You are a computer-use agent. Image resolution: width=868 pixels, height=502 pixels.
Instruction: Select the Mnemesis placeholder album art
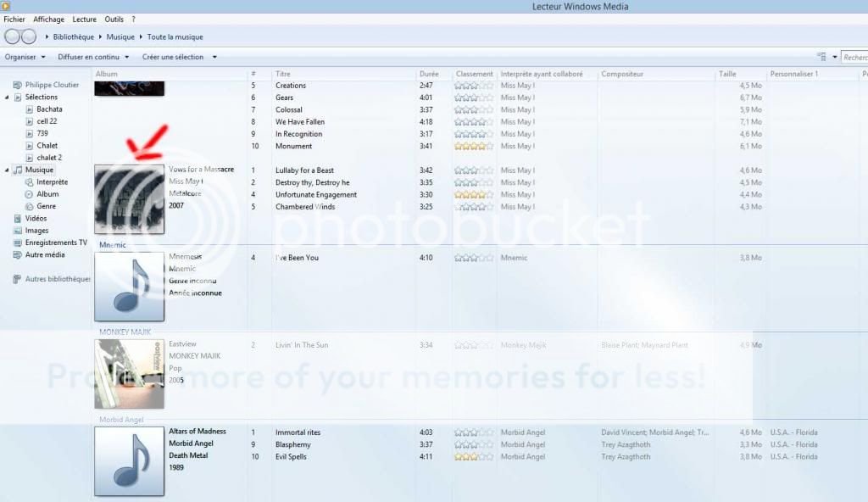click(129, 287)
